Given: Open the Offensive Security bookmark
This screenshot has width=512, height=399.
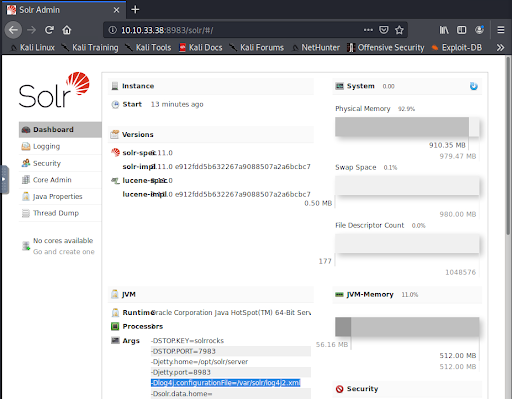Looking at the screenshot, I should tap(386, 48).
